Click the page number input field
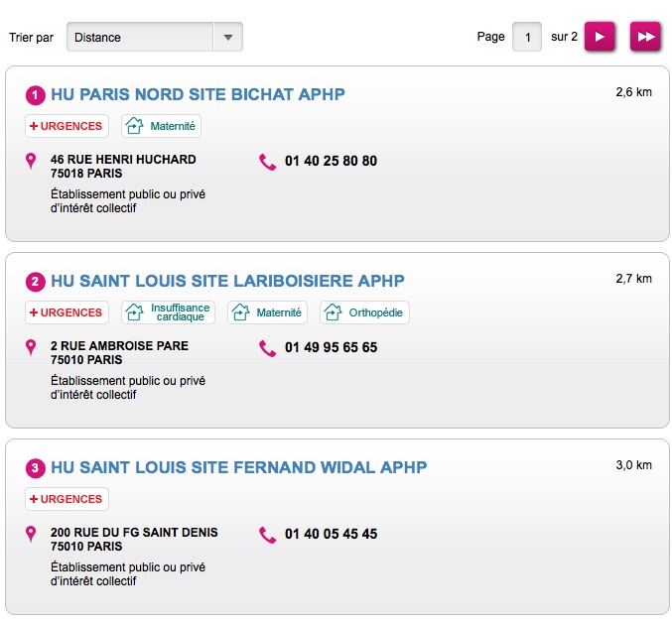Viewport: 672px width, 624px height. [x=527, y=37]
